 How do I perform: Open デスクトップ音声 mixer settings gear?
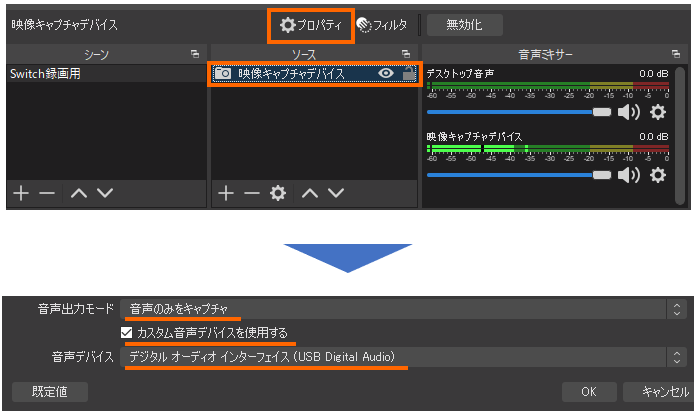pos(657,112)
